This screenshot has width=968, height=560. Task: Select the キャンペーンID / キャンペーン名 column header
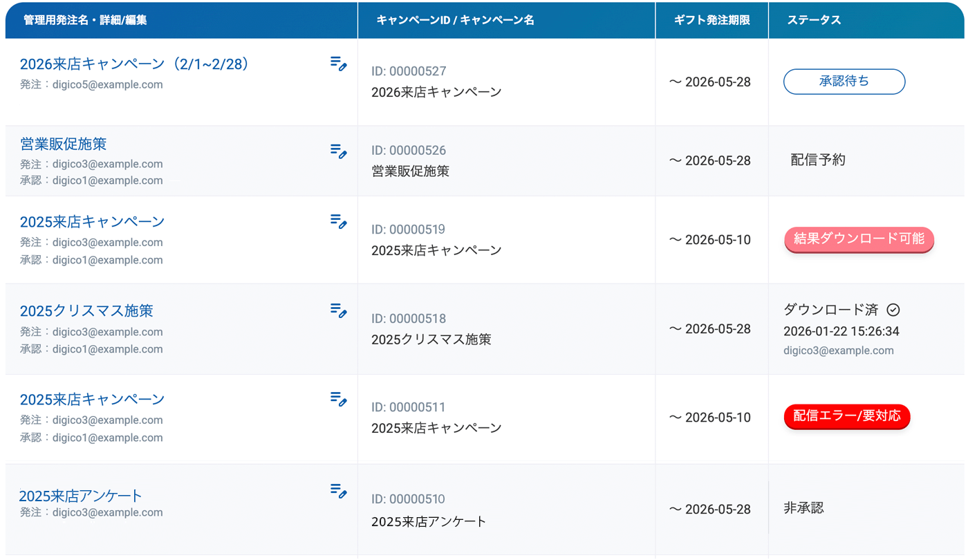click(x=455, y=21)
